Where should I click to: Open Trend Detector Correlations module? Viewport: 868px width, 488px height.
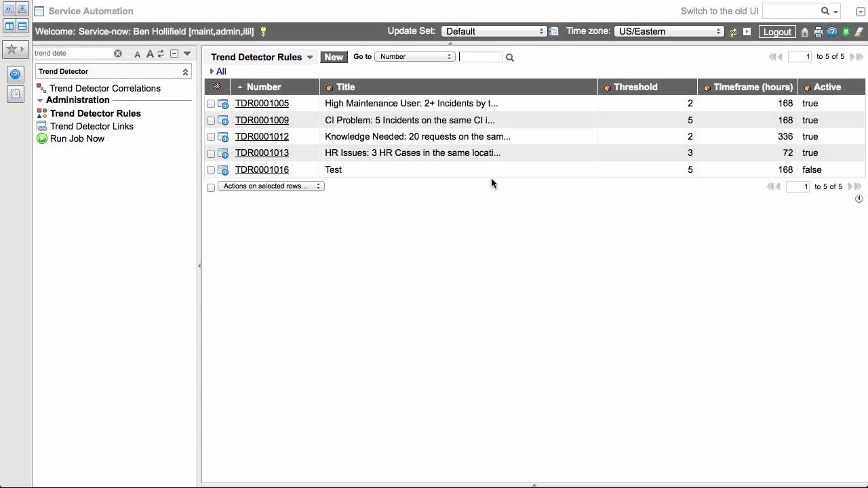104,88
